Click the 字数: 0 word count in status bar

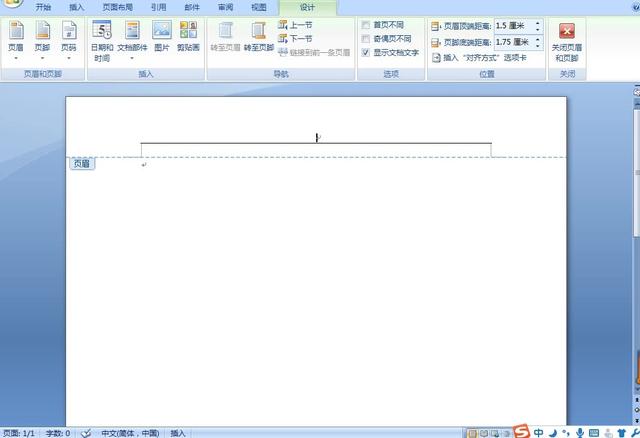coord(57,433)
